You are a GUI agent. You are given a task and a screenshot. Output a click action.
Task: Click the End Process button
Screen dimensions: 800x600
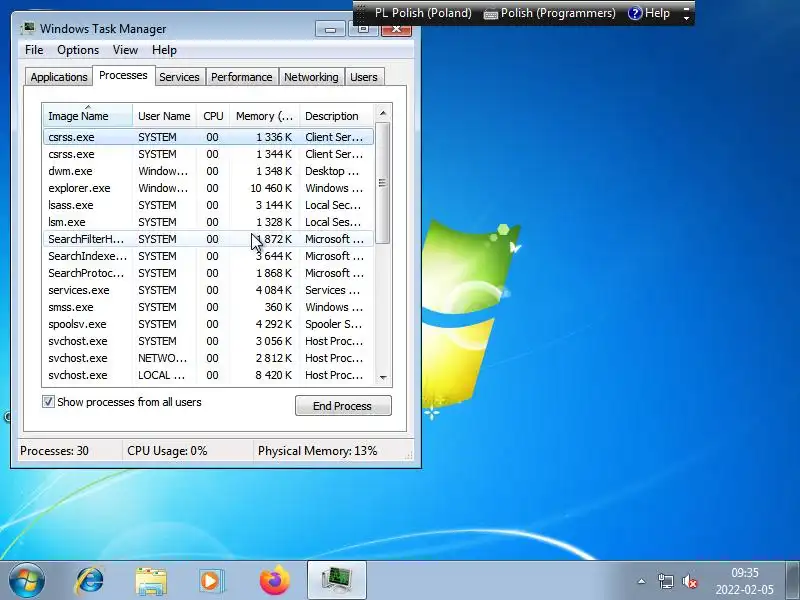click(343, 406)
